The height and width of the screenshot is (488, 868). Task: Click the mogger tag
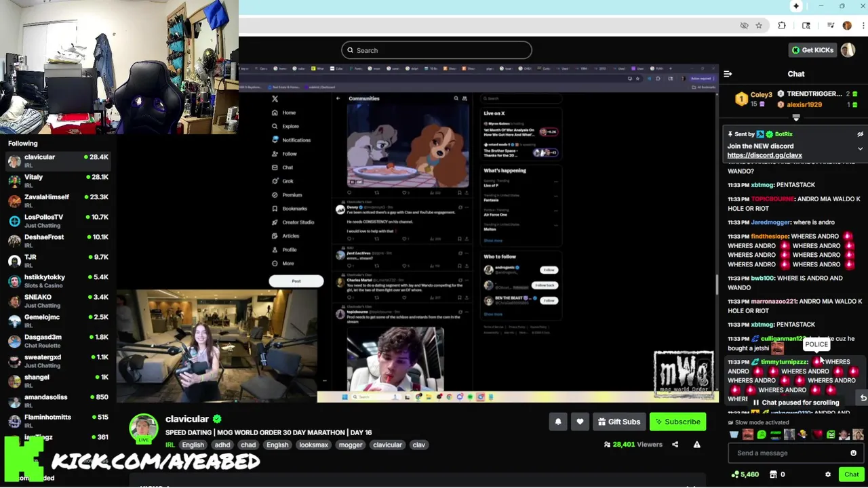click(x=351, y=445)
